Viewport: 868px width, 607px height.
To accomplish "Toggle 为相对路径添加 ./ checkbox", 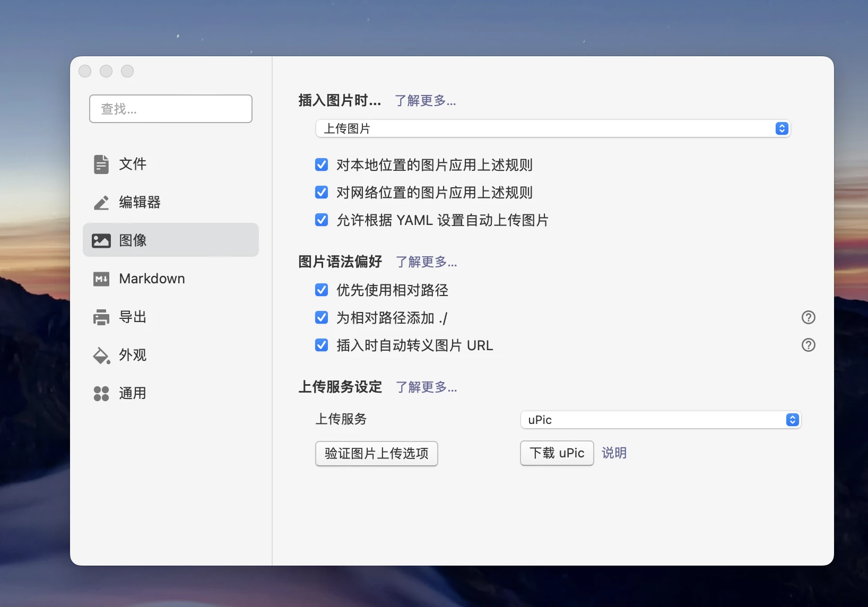I will coord(322,317).
